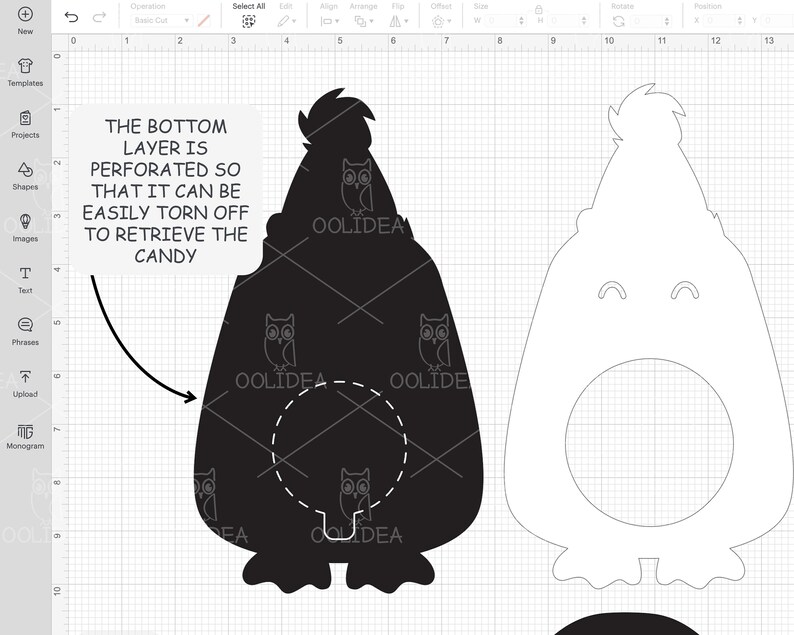This screenshot has height=635, width=794.
Task: Click the height stepper arrows
Action: point(584,21)
